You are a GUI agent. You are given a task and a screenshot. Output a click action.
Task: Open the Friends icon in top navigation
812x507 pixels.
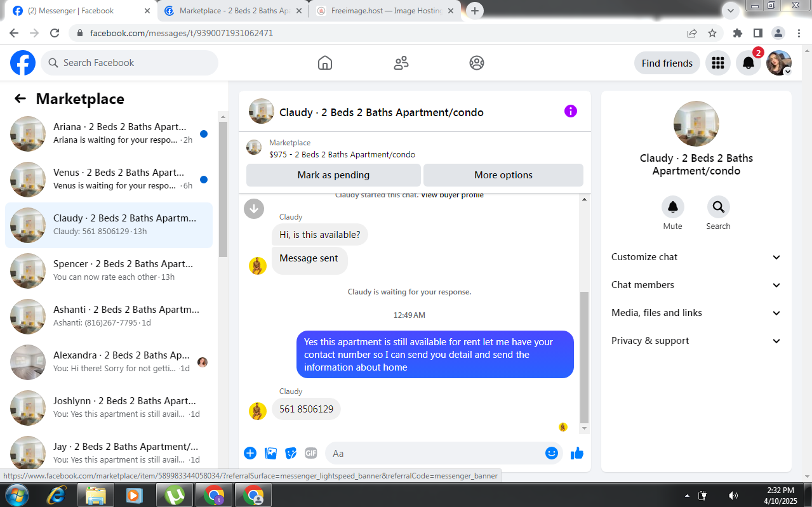point(401,63)
